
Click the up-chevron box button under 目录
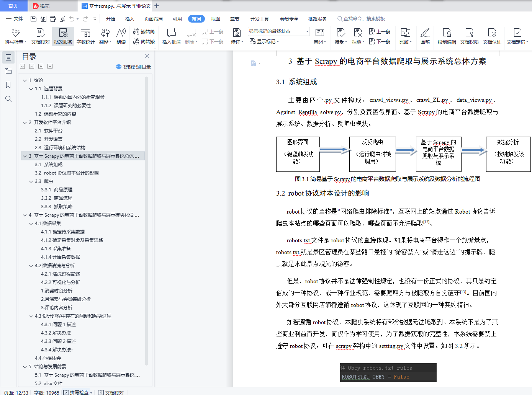pos(31,67)
